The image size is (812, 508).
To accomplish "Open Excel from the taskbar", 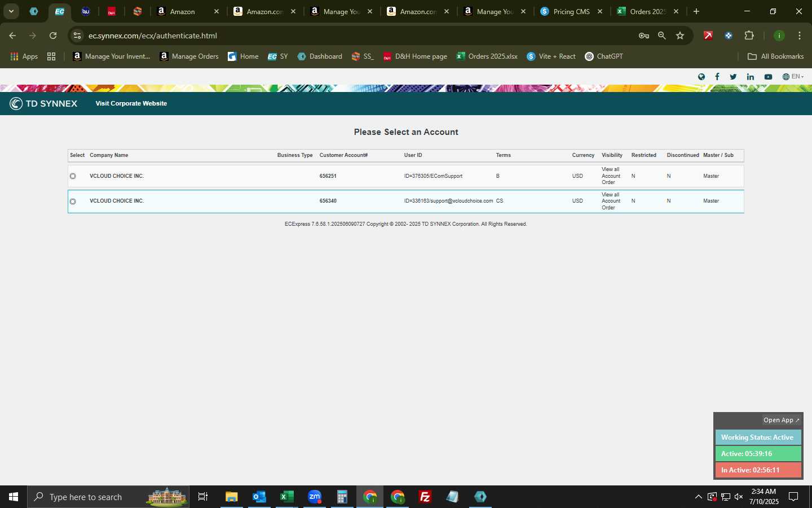I will click(x=286, y=497).
